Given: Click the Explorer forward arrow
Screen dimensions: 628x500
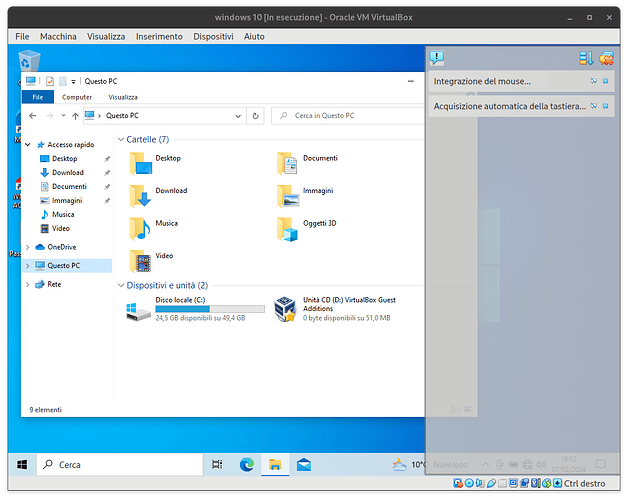Looking at the screenshot, I should [x=50, y=116].
